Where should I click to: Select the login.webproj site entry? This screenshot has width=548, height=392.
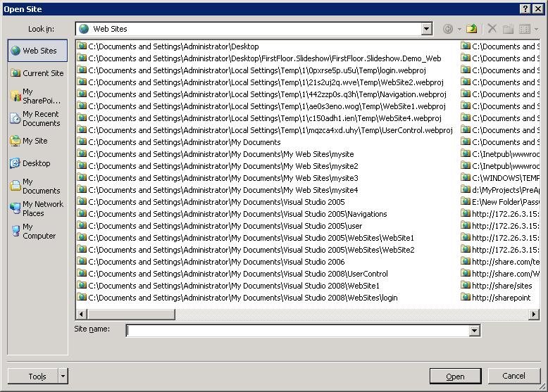coord(251,70)
